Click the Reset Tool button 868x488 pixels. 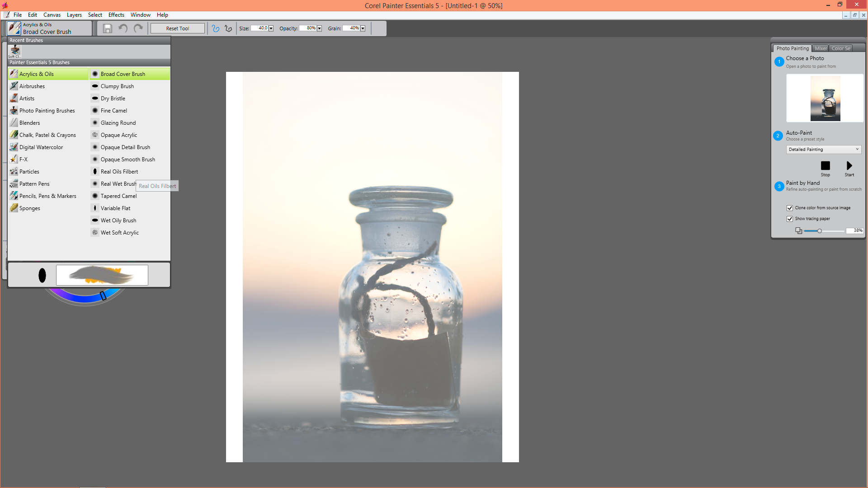pos(177,28)
